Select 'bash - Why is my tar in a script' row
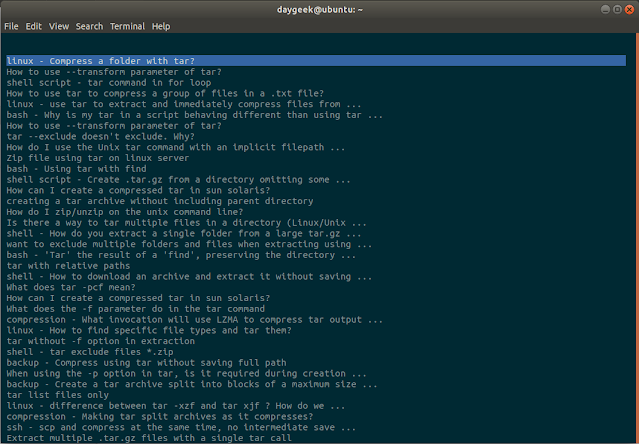Viewport: 639px width, 444px height. click(x=194, y=115)
